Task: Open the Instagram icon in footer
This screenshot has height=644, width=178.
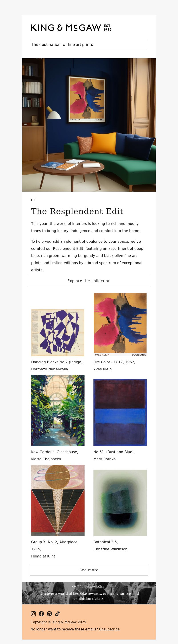Action: (33, 614)
